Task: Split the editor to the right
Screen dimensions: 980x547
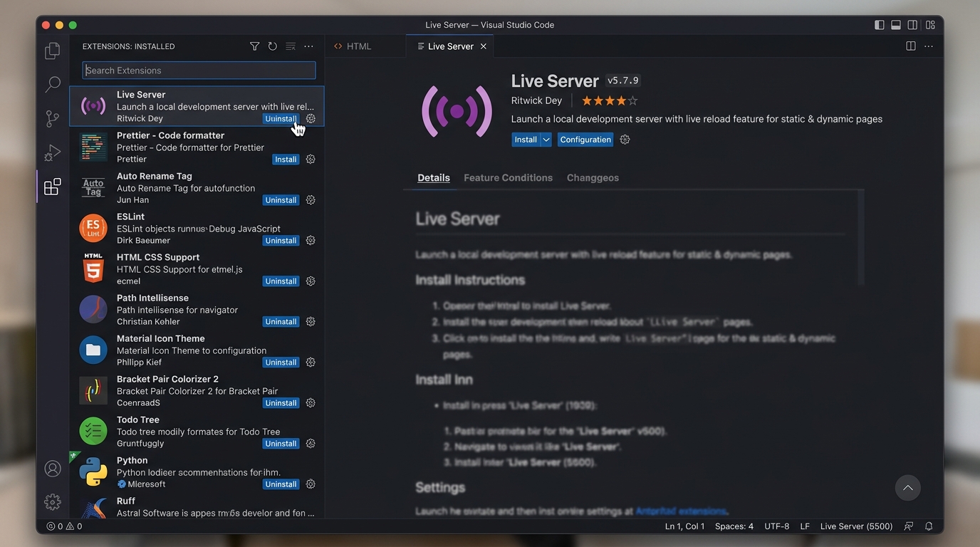Action: pyautogui.click(x=911, y=46)
